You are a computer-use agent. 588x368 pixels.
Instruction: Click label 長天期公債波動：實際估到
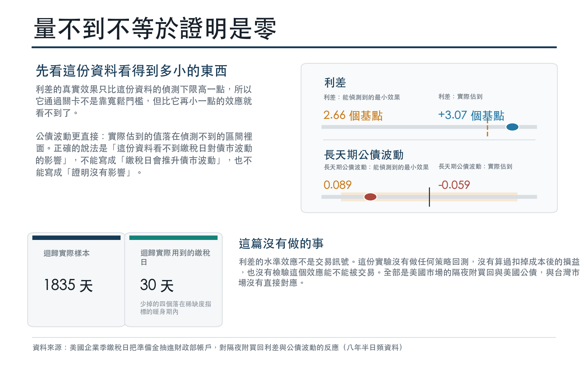[475, 166]
